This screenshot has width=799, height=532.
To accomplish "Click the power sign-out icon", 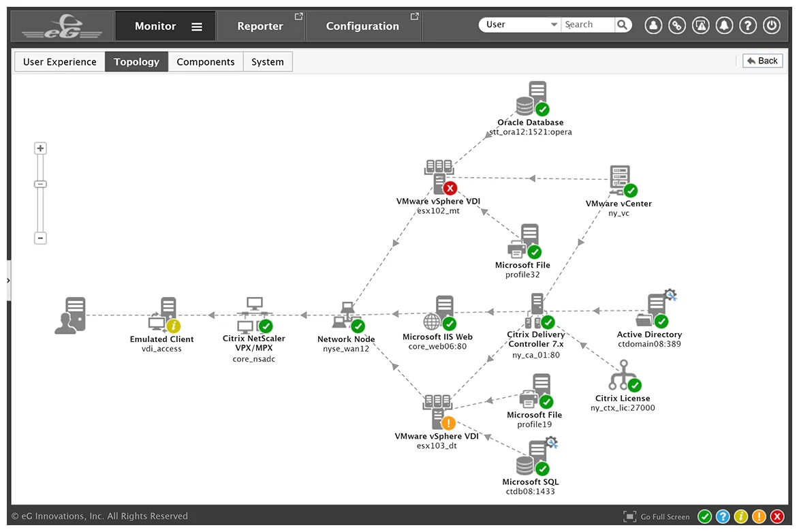I will click(x=772, y=25).
